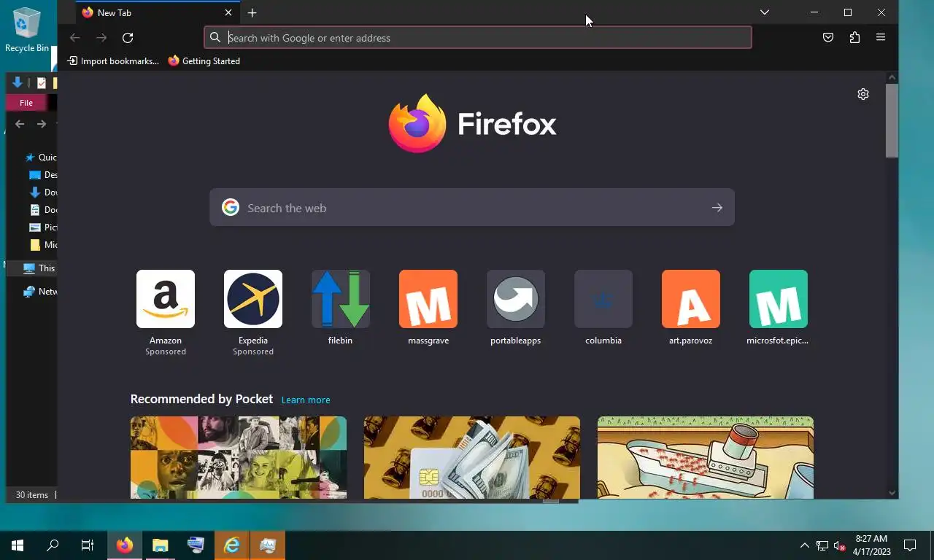Click the File Explorer taskbar icon
The width and height of the screenshot is (934, 560).
point(160,545)
